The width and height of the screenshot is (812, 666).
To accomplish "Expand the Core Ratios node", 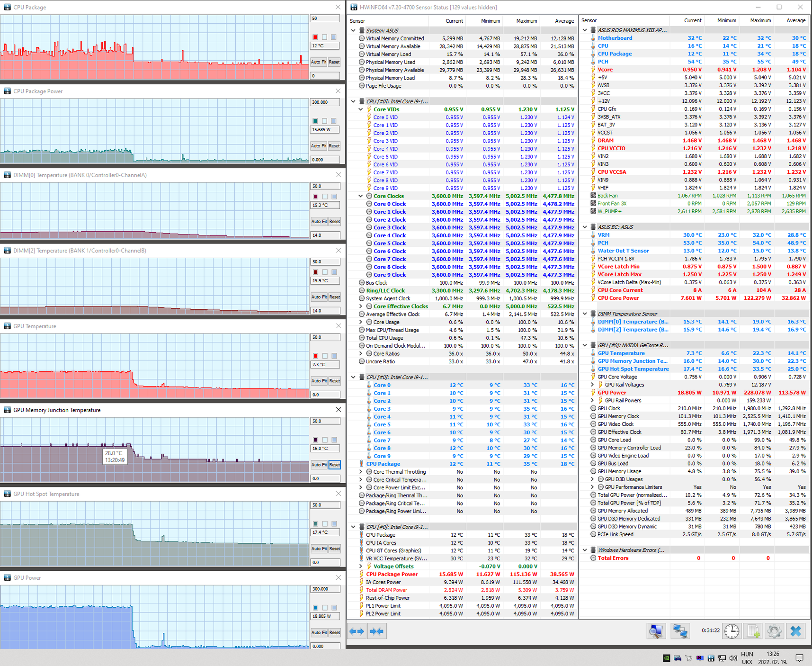I will click(361, 354).
